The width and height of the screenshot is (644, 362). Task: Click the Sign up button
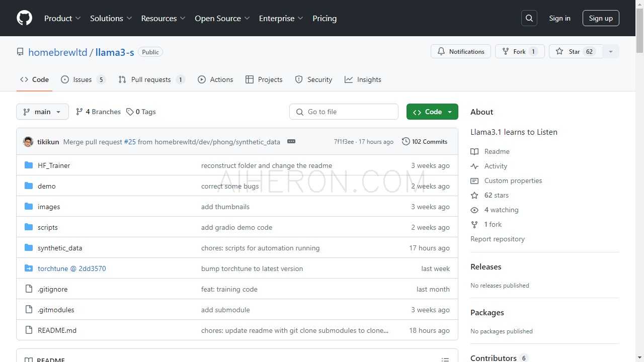point(601,18)
